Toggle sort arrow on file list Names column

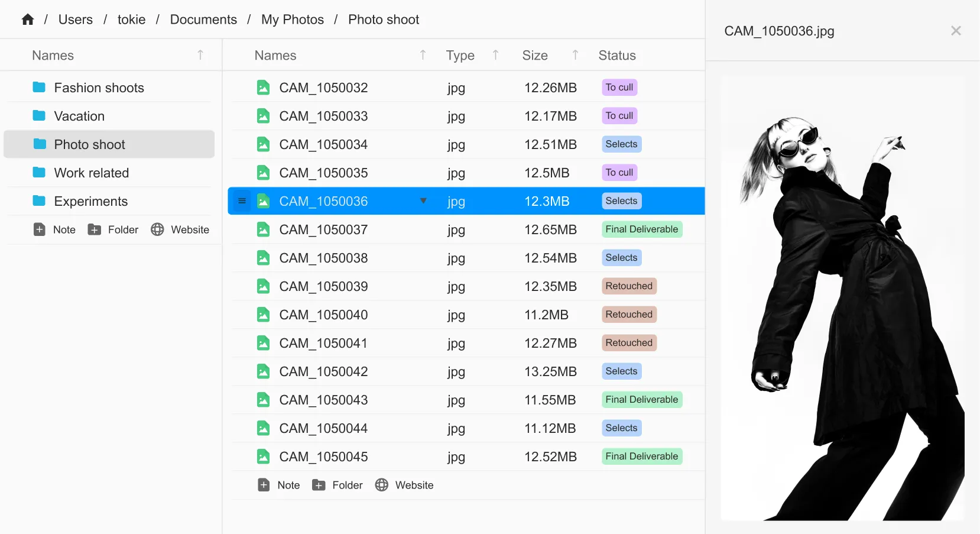pos(423,55)
